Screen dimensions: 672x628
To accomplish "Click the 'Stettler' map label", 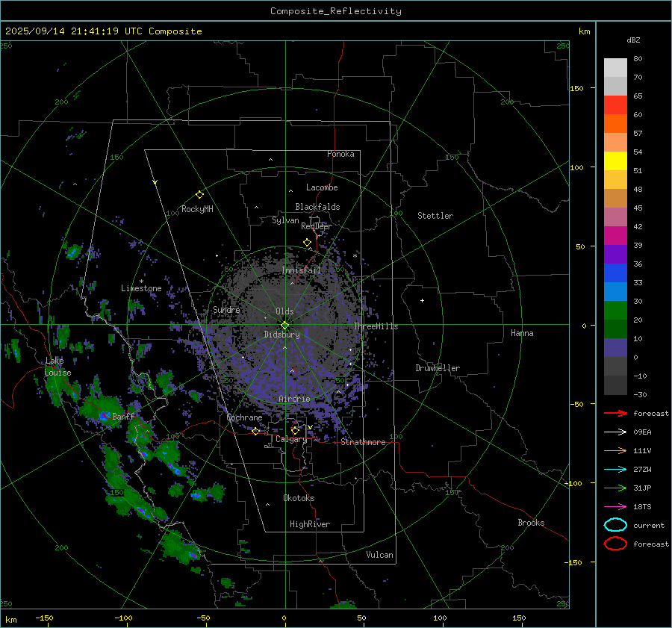I will coord(435,216).
